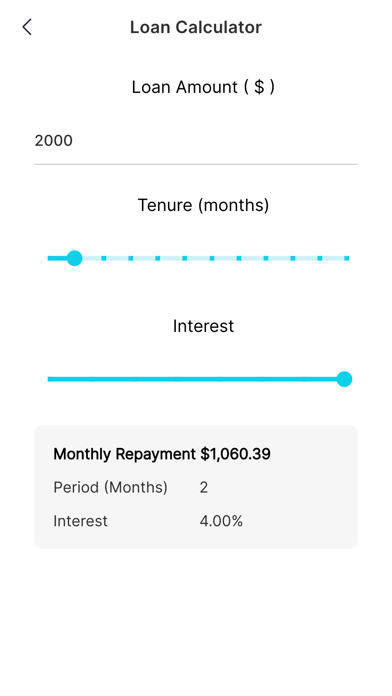
Task: Click the last tick on the Tenure slider
Action: point(347,258)
